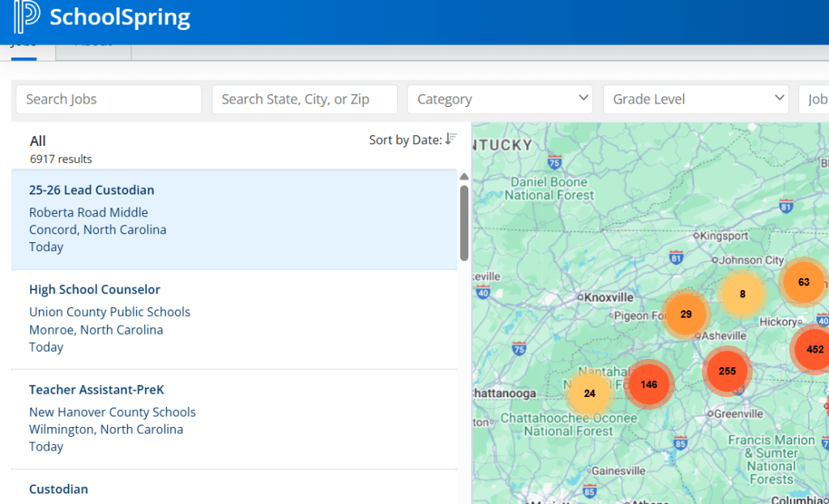
Task: Open the 25-26 Lead Custodian job listing
Action: (x=92, y=190)
